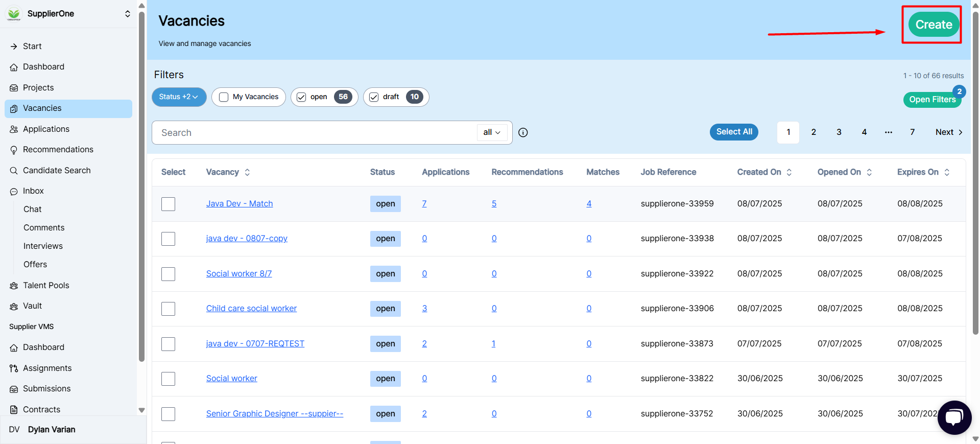Click the Candidate Search magnifier icon

(x=14, y=171)
